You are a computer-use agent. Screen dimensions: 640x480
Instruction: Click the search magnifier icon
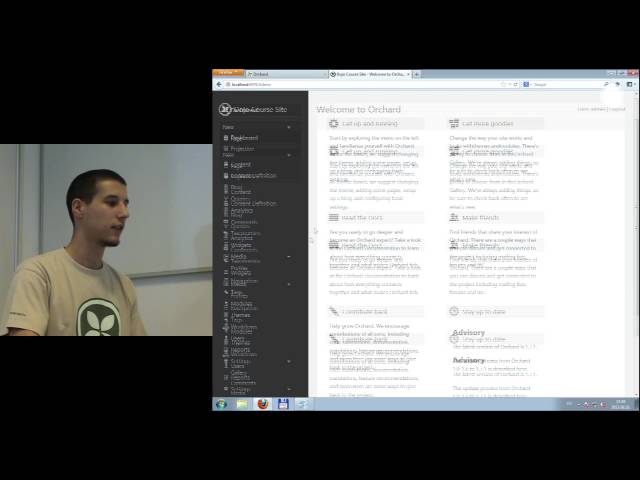[606, 84]
